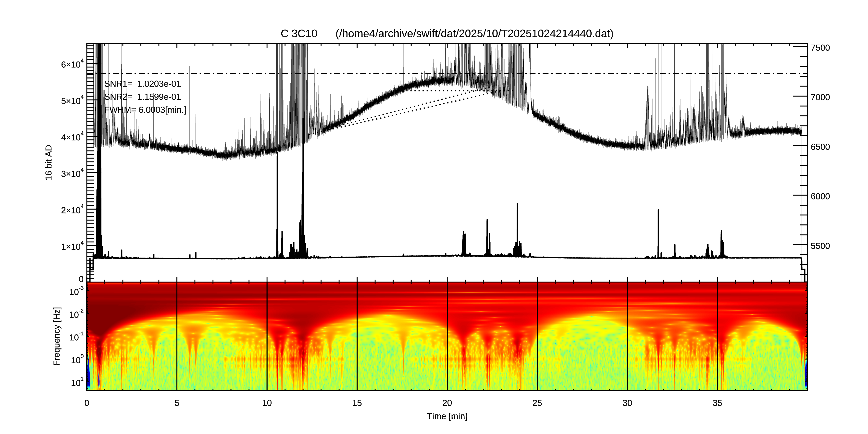Click the 35-minute vertical marker in the spectrogram

click(x=717, y=337)
